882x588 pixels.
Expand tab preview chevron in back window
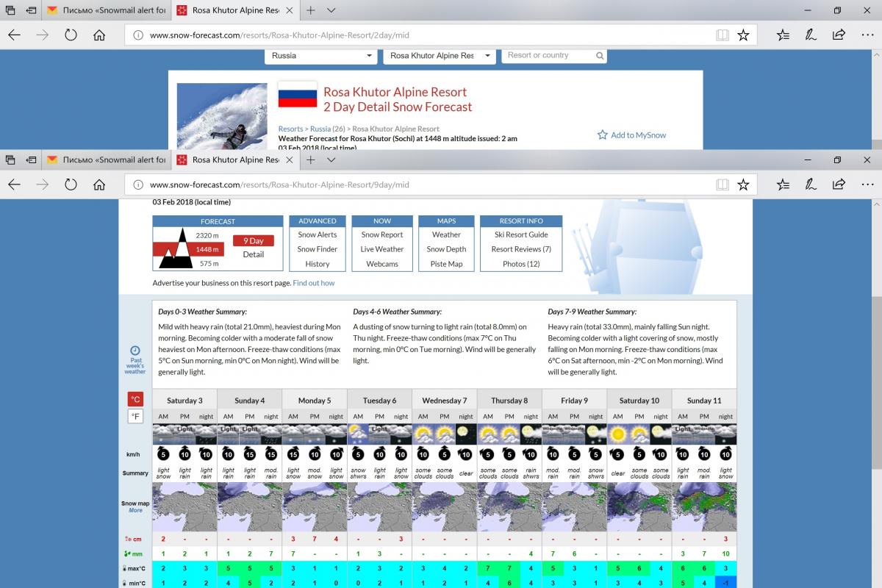coord(331,10)
